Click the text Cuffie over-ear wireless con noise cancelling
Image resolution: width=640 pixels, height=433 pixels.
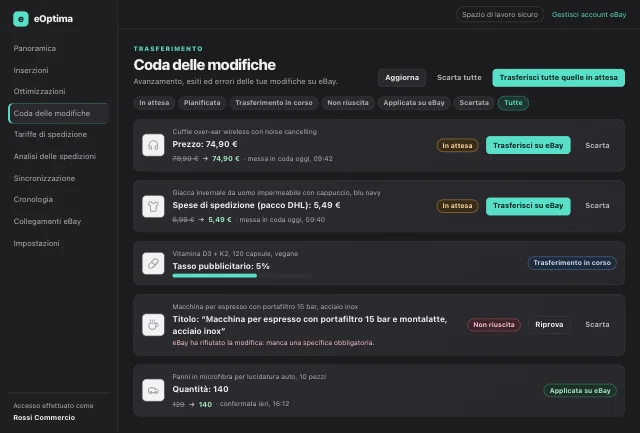(x=244, y=132)
